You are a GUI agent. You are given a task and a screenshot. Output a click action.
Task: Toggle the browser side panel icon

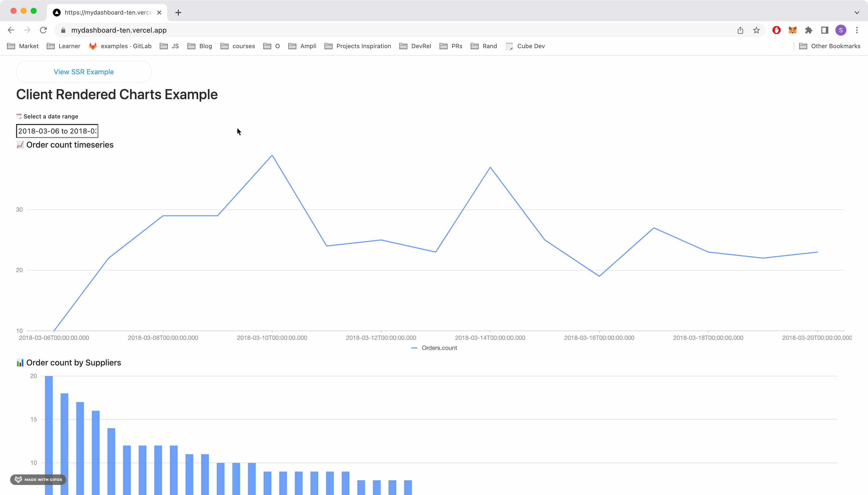tap(825, 30)
